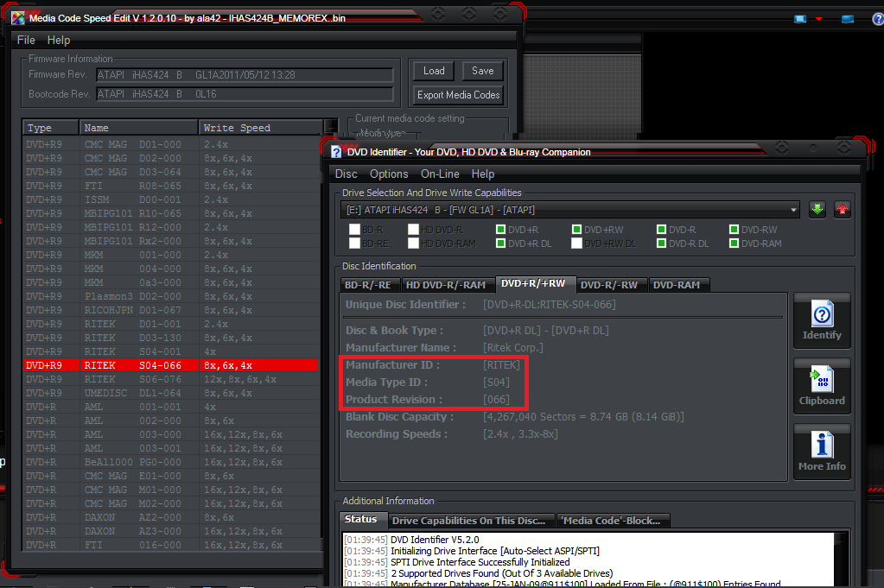Open File menu in Media Code Speed Edit
This screenshot has height=588, width=884.
(x=26, y=40)
